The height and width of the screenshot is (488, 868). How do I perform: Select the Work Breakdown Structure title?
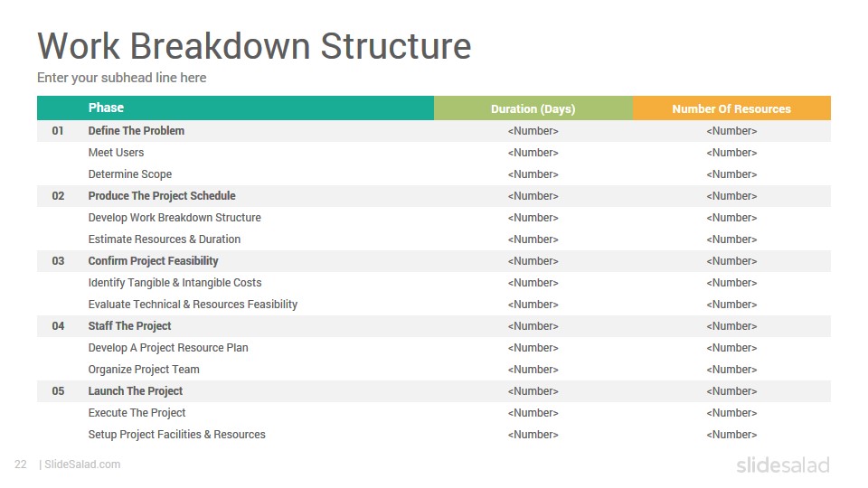[254, 45]
